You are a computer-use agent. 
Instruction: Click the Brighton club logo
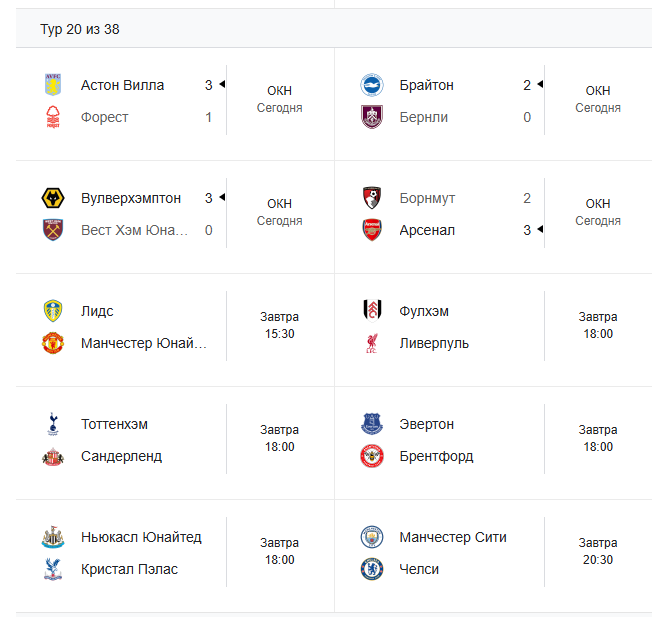[372, 85]
